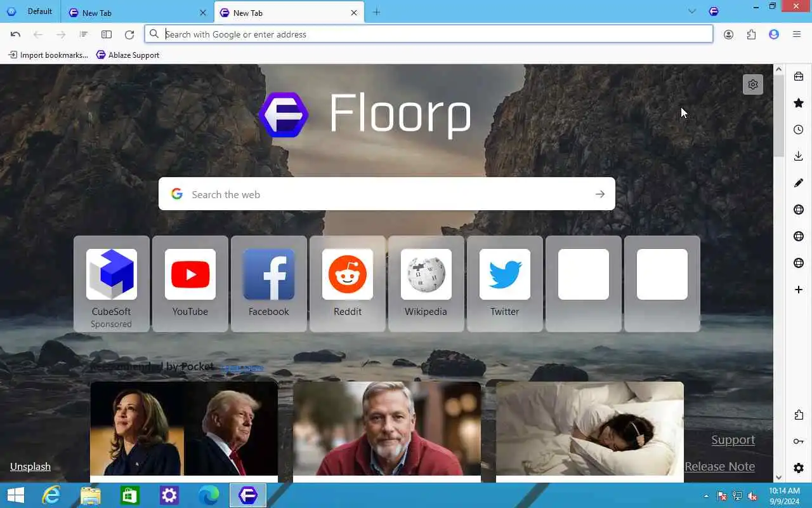Open Microsoft Edge from taskbar
Viewport: 812px width, 508px height.
(209, 495)
